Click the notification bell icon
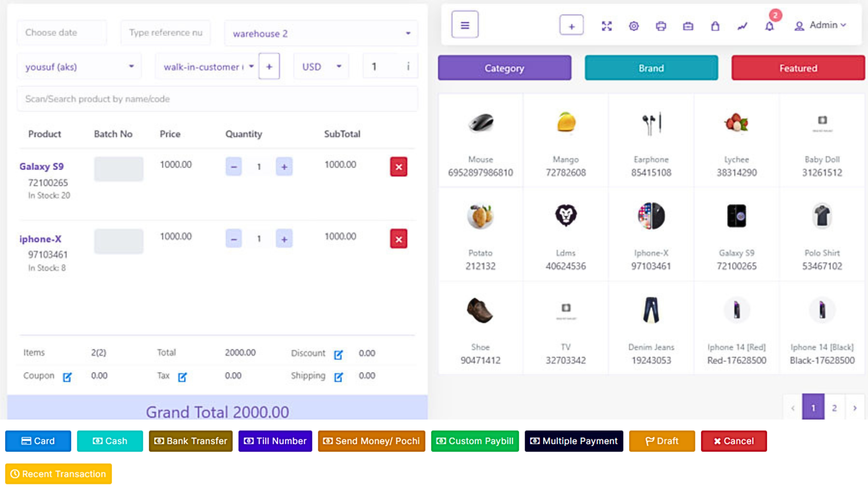Viewport: 868px width, 488px height. tap(769, 26)
